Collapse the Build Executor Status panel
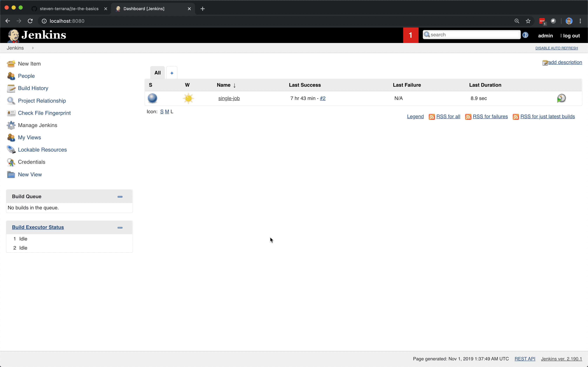588x367 pixels. (x=120, y=228)
